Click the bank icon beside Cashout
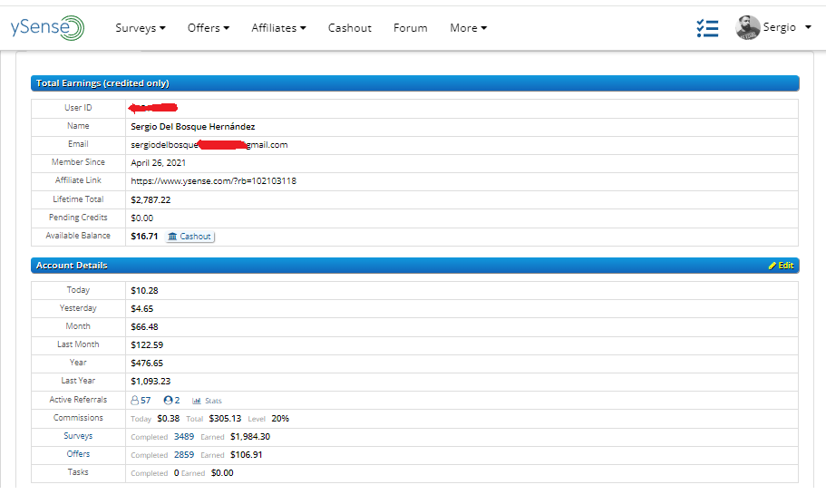The image size is (826, 504). [x=173, y=237]
